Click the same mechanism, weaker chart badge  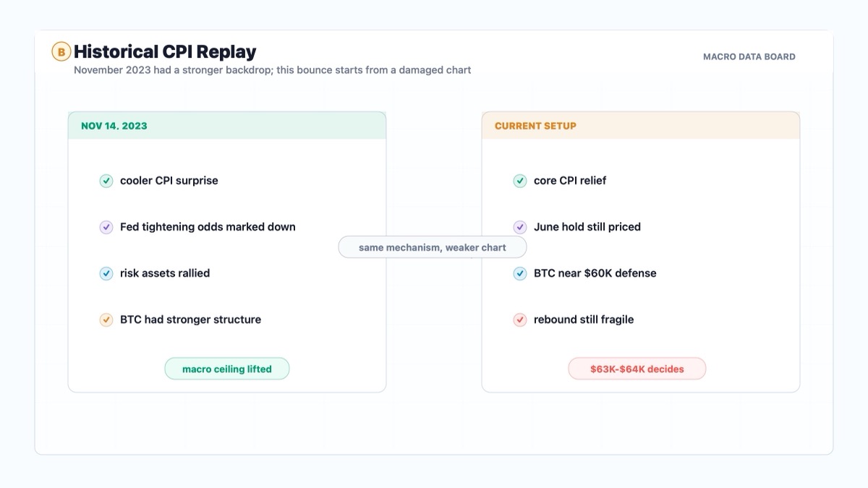(x=433, y=247)
